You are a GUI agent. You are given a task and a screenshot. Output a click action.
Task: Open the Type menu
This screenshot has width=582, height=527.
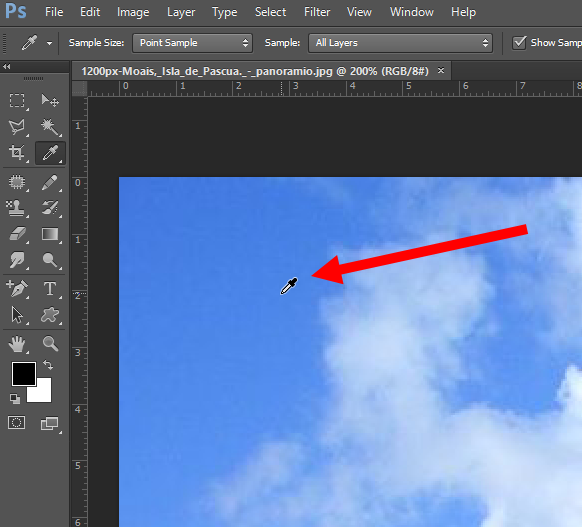225,12
